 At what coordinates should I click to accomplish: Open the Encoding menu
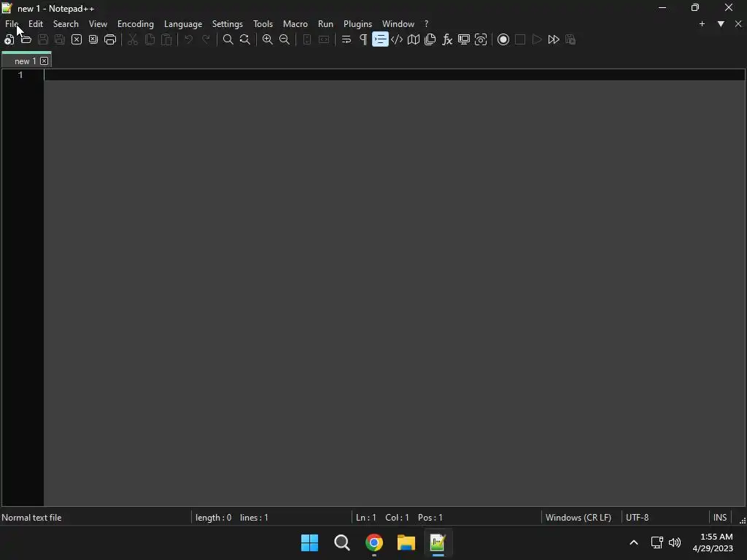136,24
